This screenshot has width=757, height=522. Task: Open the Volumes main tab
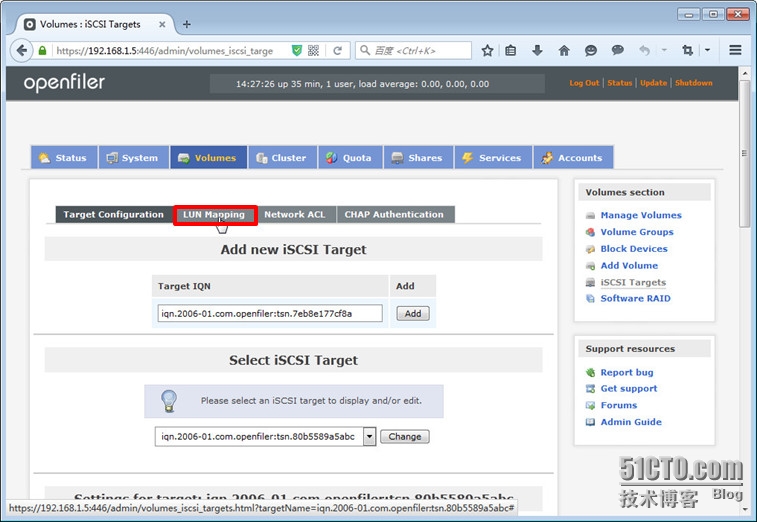[x=208, y=157]
